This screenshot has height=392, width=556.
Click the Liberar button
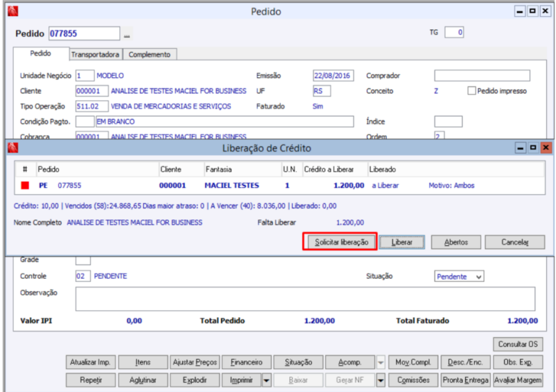click(402, 242)
